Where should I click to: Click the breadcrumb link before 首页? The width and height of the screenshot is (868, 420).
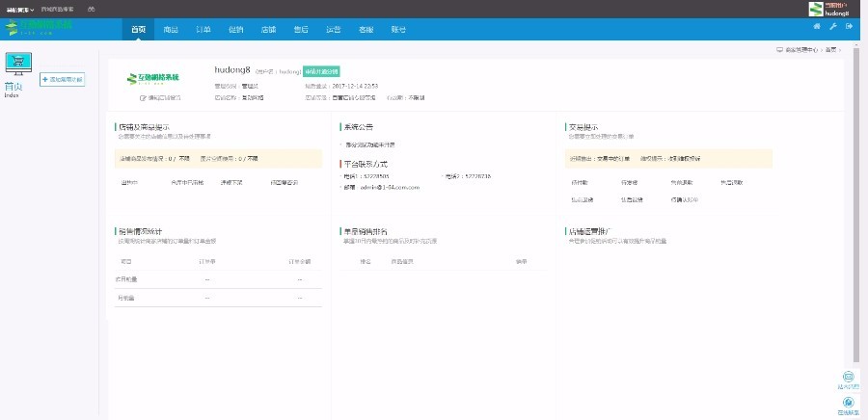(801, 50)
